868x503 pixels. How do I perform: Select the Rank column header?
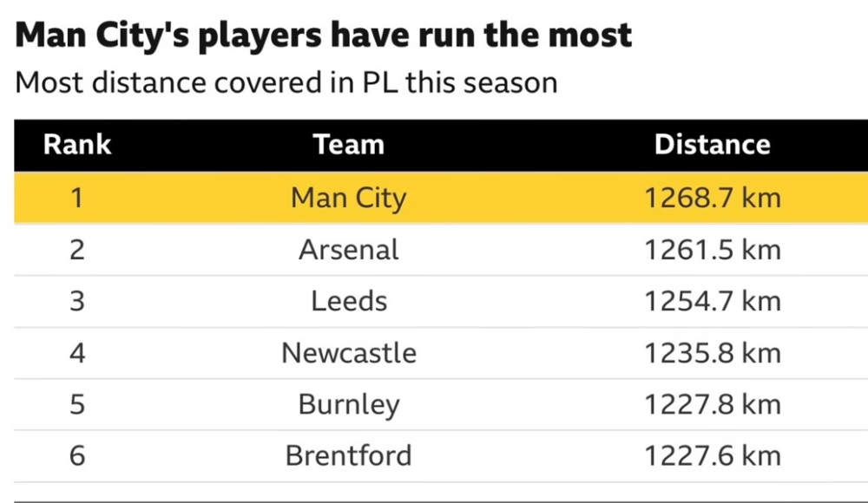(77, 144)
